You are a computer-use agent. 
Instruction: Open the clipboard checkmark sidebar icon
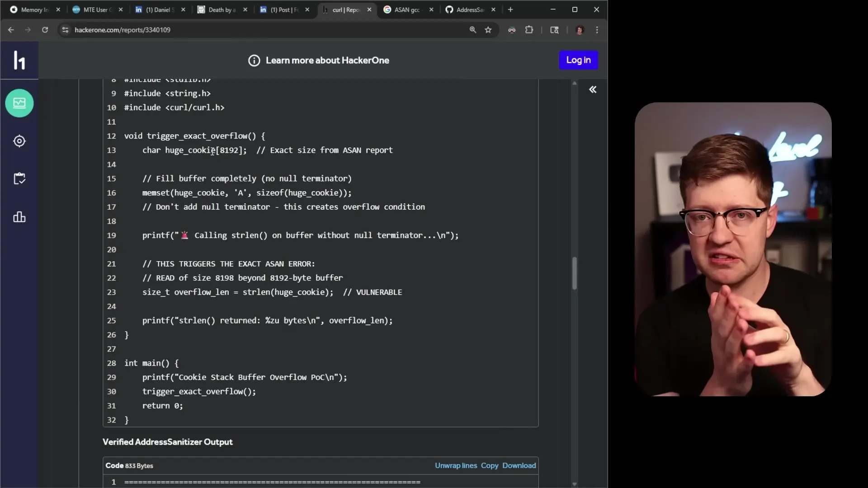tap(19, 178)
